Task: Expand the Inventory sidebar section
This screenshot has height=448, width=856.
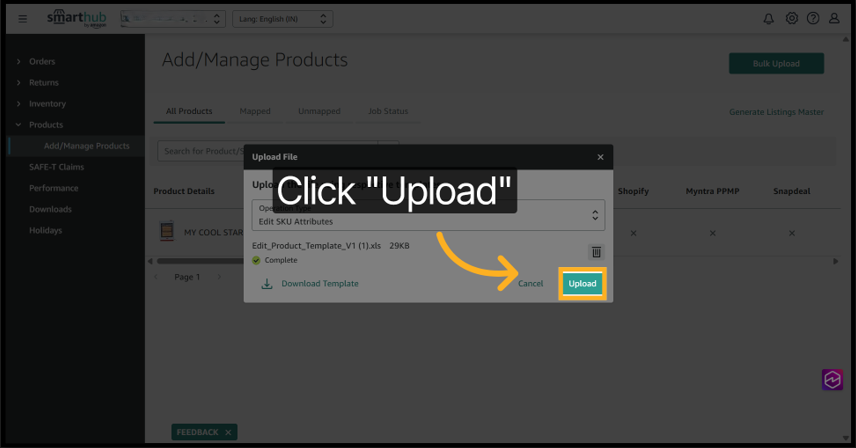Action: click(47, 104)
